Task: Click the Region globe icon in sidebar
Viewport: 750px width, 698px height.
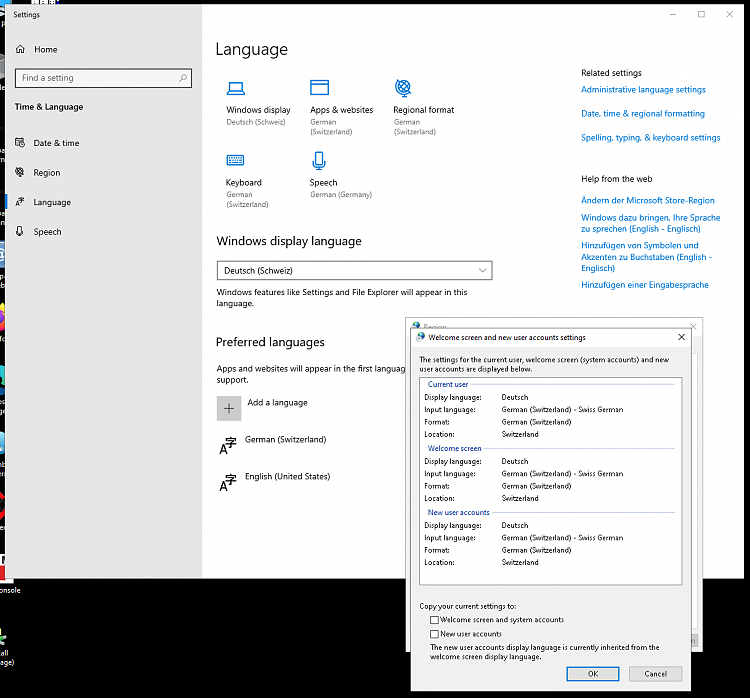Action: [20, 172]
